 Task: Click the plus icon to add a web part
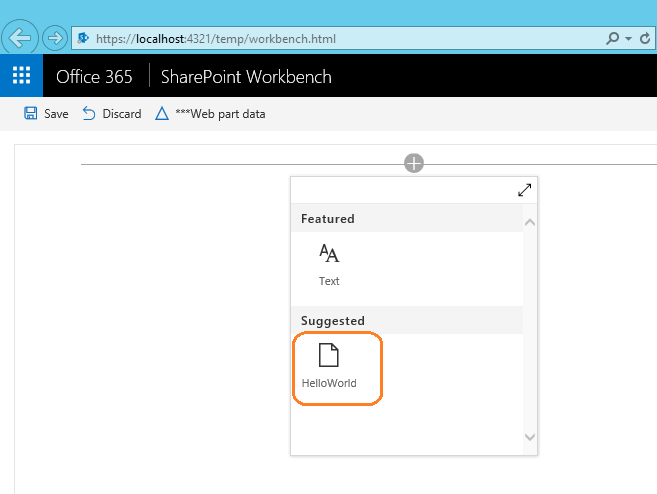click(x=414, y=163)
